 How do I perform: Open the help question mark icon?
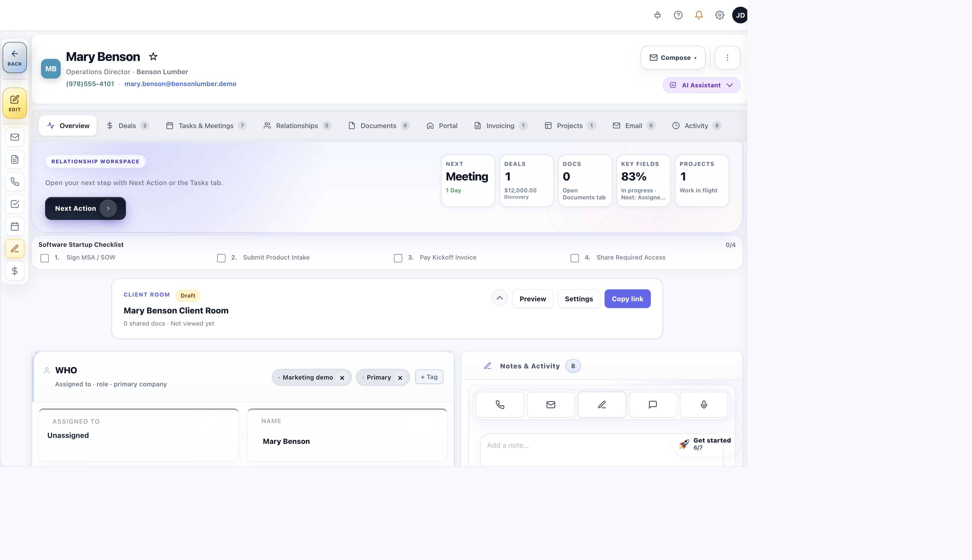tap(678, 15)
